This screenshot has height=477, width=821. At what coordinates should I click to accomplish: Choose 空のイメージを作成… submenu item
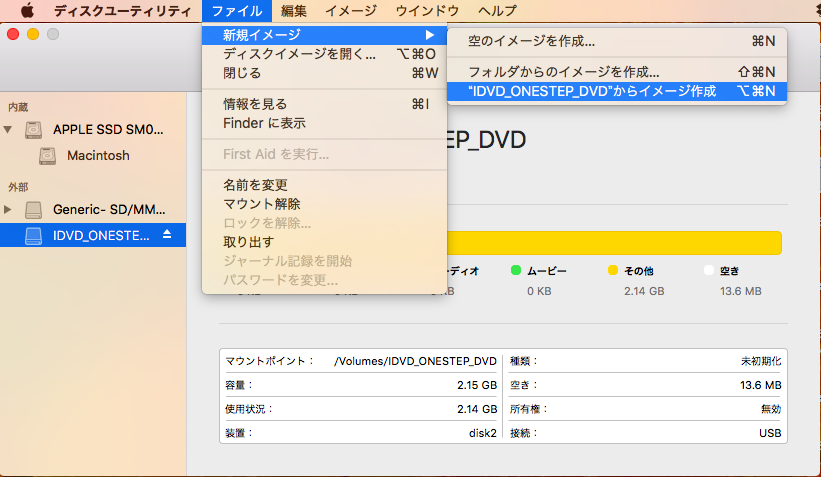point(617,41)
